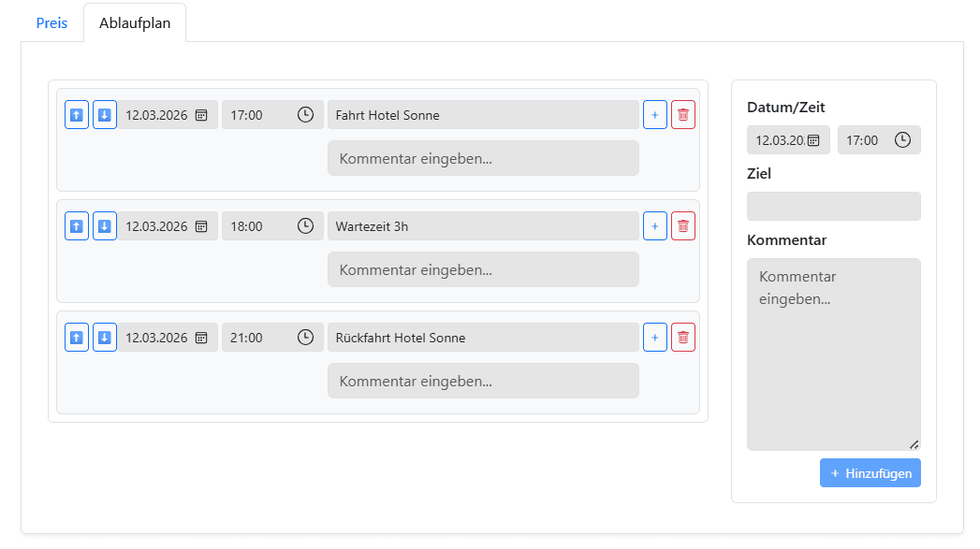Image resolution: width=980 pixels, height=549 pixels.
Task: Move "Fahrt Hotel Sonne" up with the up-arrow icon
Action: 76,114
